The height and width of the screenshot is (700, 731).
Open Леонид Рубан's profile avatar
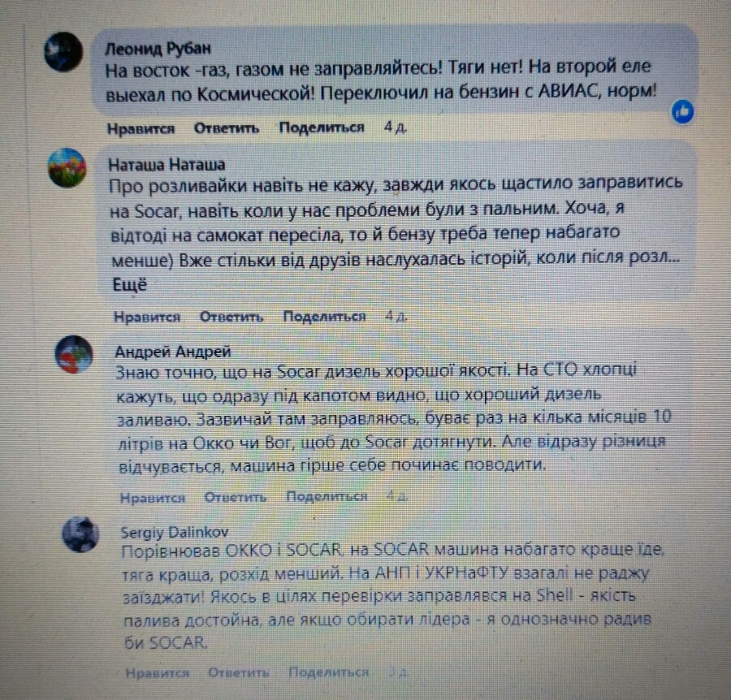[x=64, y=51]
